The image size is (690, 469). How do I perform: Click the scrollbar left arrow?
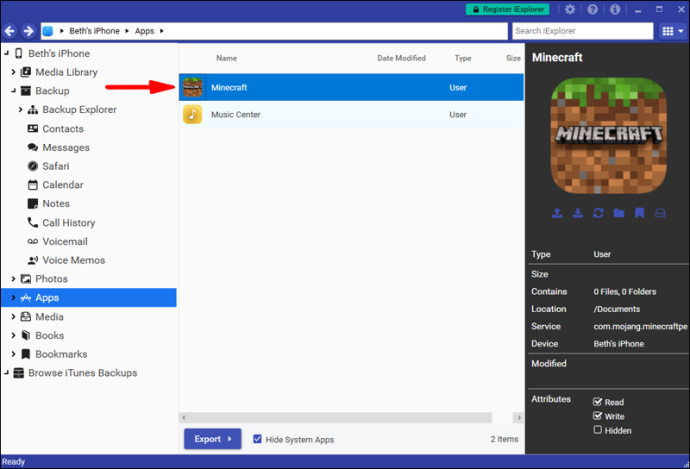(184, 418)
